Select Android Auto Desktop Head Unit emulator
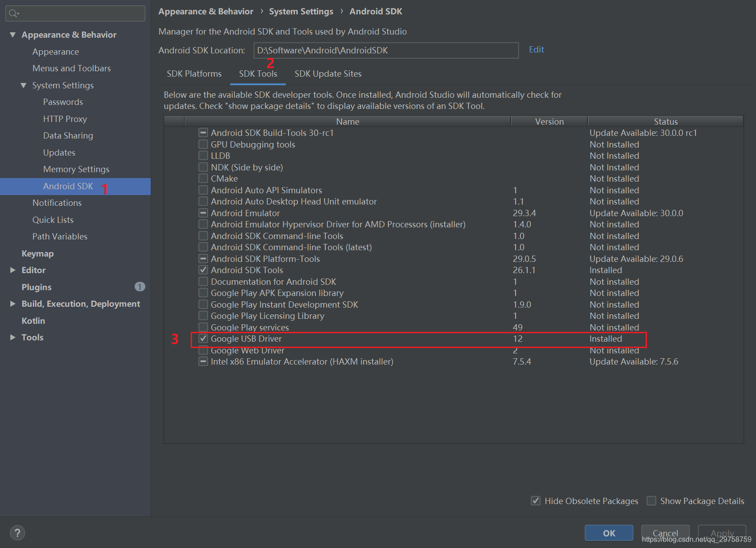Image resolution: width=756 pixels, height=548 pixels. [454, 201]
